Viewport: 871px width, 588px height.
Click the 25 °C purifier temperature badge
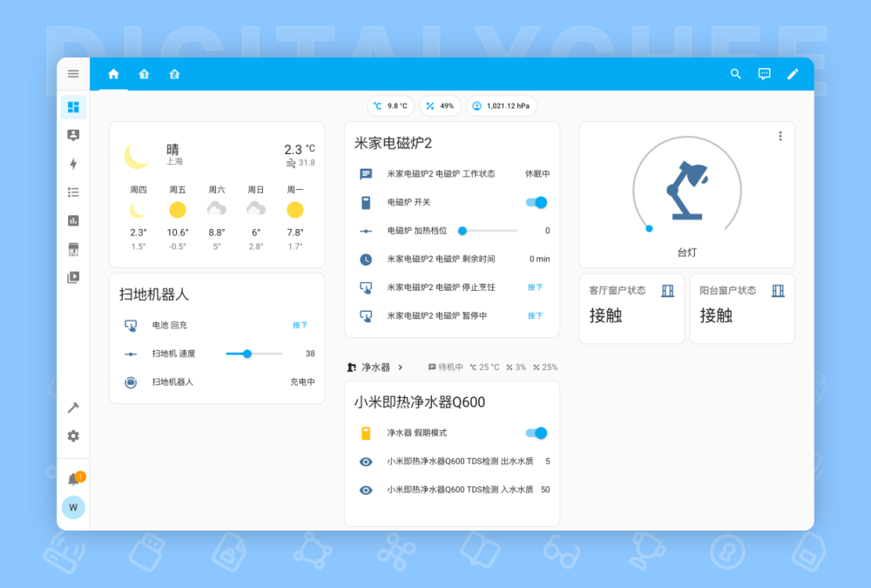click(484, 368)
